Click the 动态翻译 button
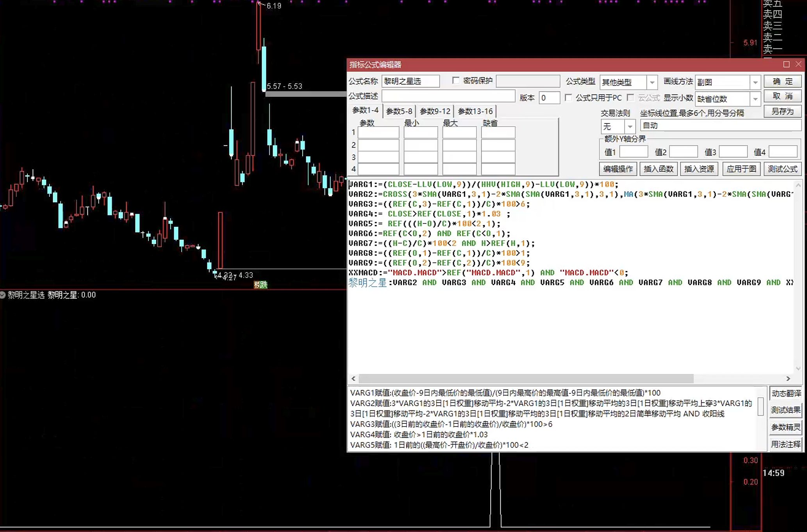 (x=786, y=393)
